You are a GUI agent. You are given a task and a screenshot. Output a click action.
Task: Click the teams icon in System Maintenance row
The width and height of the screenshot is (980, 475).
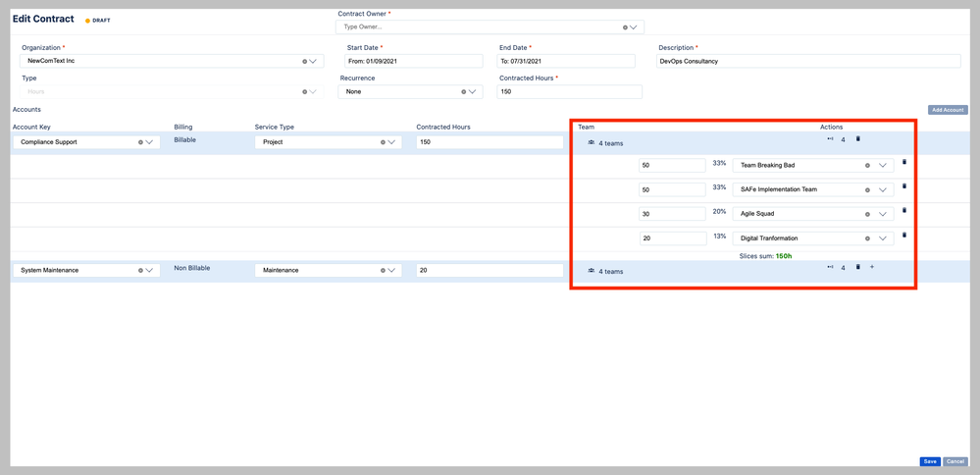coord(592,271)
